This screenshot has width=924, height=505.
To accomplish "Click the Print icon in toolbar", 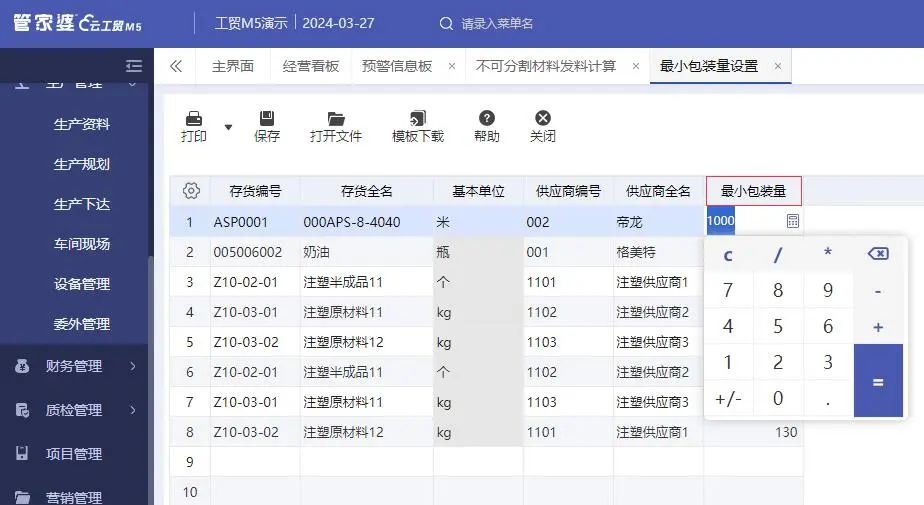I will (194, 118).
